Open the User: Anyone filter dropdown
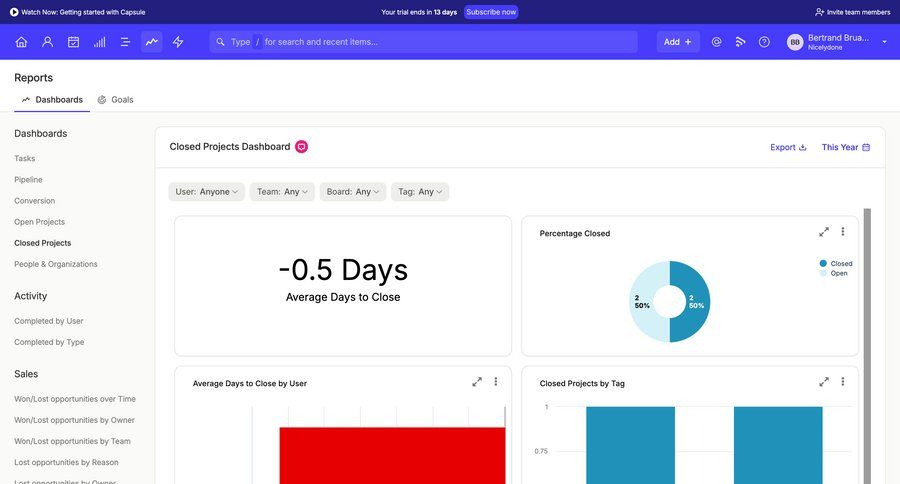900x484 pixels. [207, 192]
